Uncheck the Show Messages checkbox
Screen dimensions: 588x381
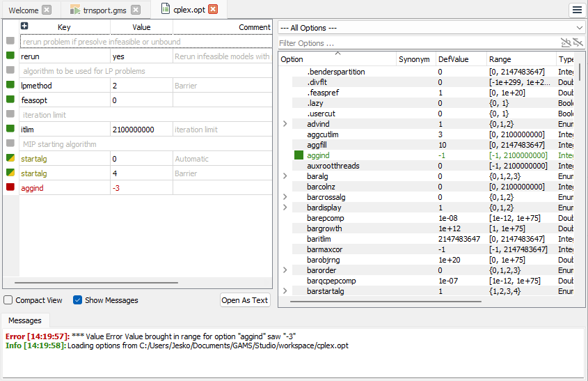tap(78, 300)
